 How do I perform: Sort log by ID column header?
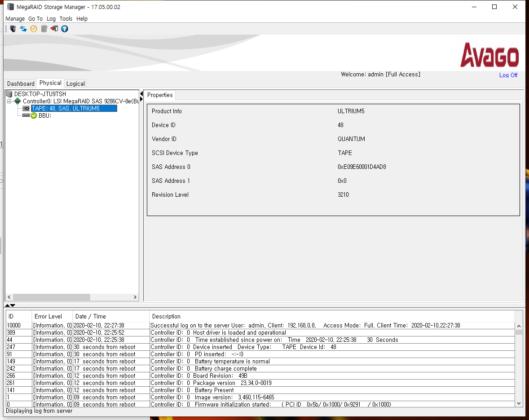point(19,316)
